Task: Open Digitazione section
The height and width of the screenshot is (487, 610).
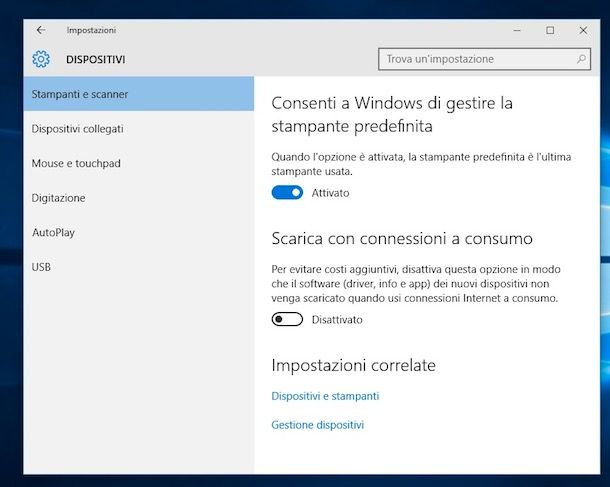Action: coord(138,198)
